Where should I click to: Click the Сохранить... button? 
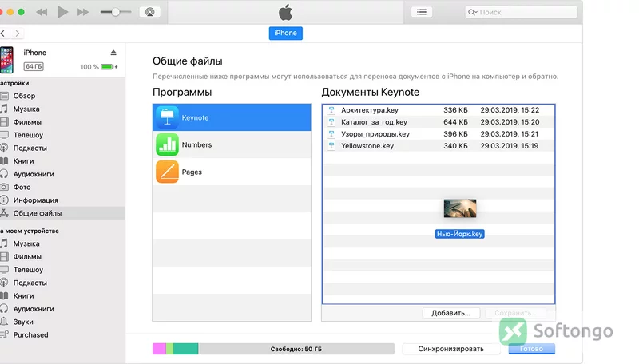[515, 313]
